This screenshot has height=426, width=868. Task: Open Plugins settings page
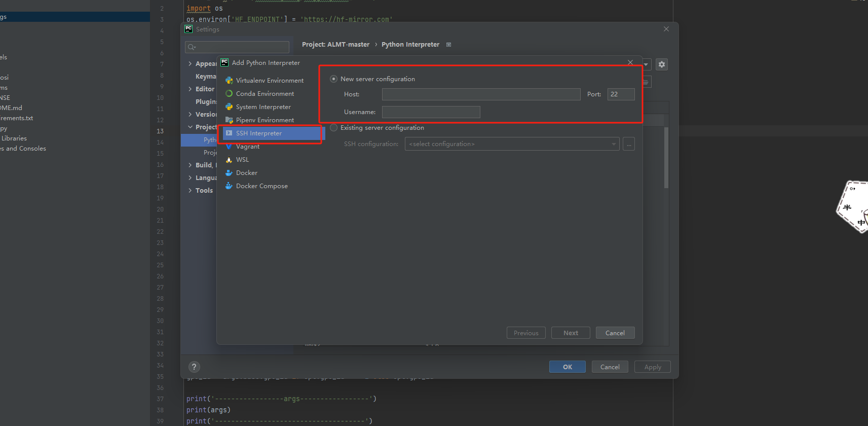206,102
